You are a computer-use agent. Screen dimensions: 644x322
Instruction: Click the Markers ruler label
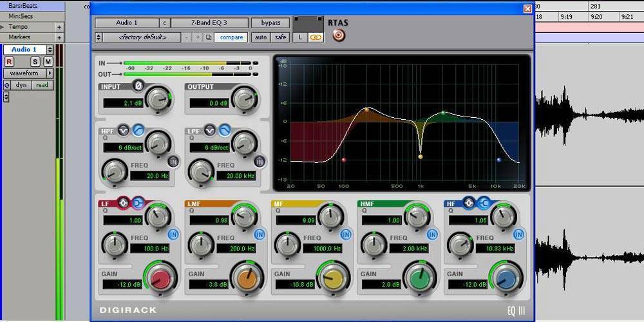click(19, 37)
